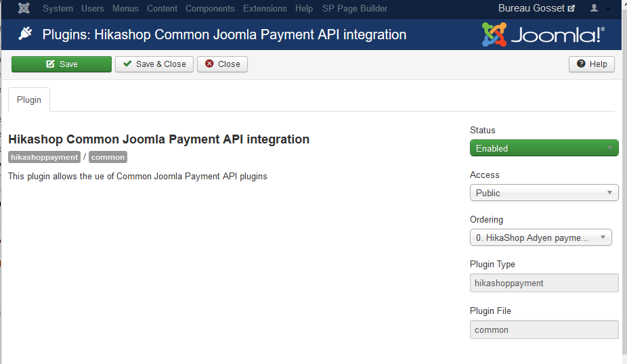
Task: Click the hikashoppayment label badge
Action: click(x=45, y=157)
